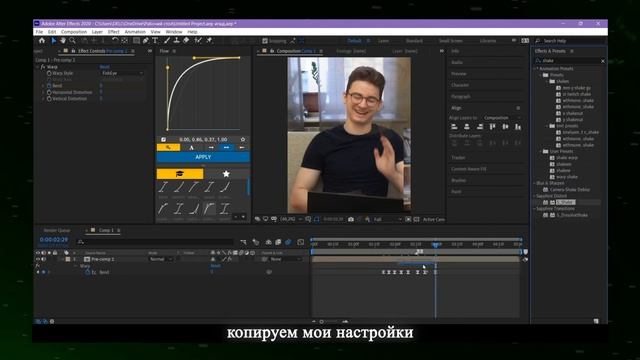
Task: Select the Clone Stamp tool
Action: click(x=176, y=40)
